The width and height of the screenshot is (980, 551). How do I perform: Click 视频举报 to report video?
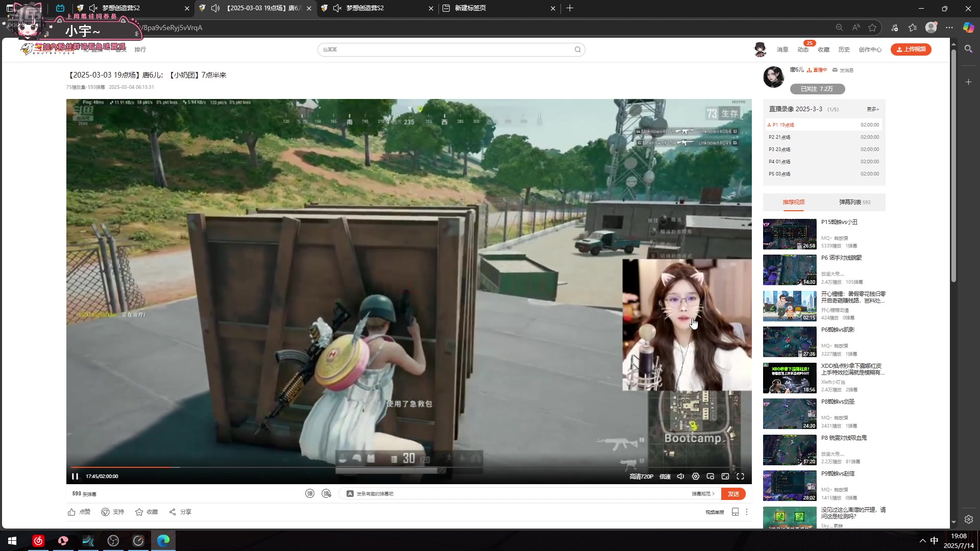tap(715, 512)
